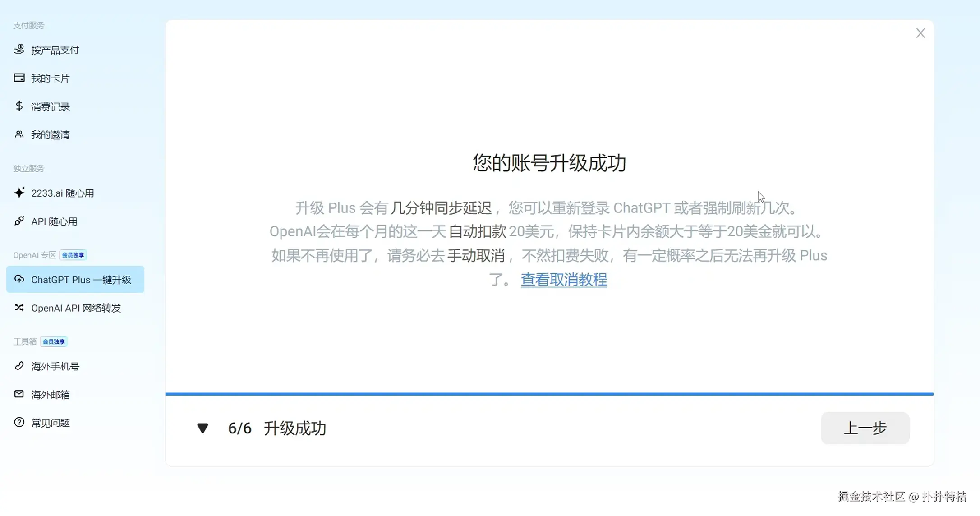
Task: Click the card icon next to 我的卡片
Action: click(19, 78)
